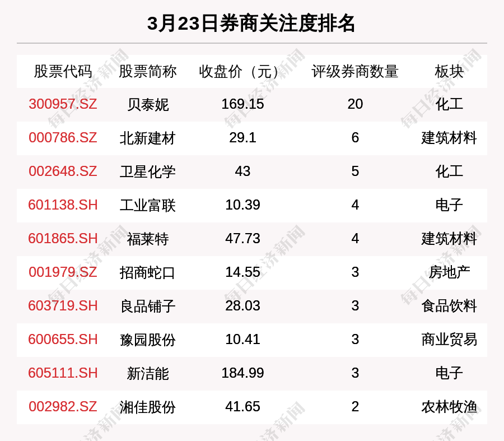504x441 pixels.
Task: Select the 184.99 closing price cell
Action: [242, 373]
